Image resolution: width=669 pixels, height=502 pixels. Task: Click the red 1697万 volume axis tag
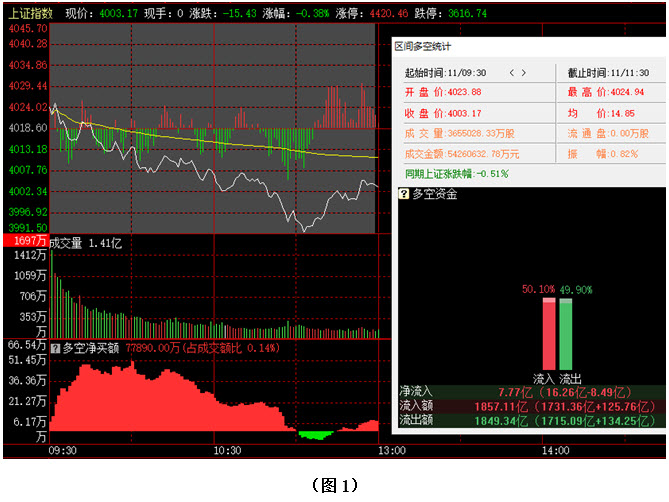click(24, 242)
